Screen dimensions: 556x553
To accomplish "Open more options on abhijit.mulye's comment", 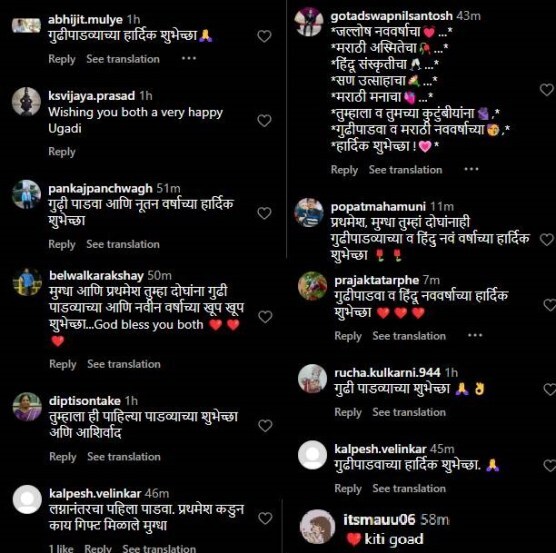I will (x=189, y=58).
